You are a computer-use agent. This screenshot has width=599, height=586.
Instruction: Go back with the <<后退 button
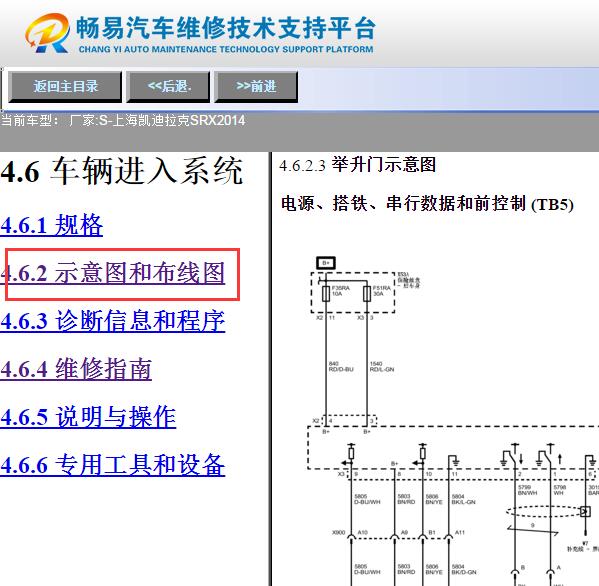pyautogui.click(x=168, y=87)
